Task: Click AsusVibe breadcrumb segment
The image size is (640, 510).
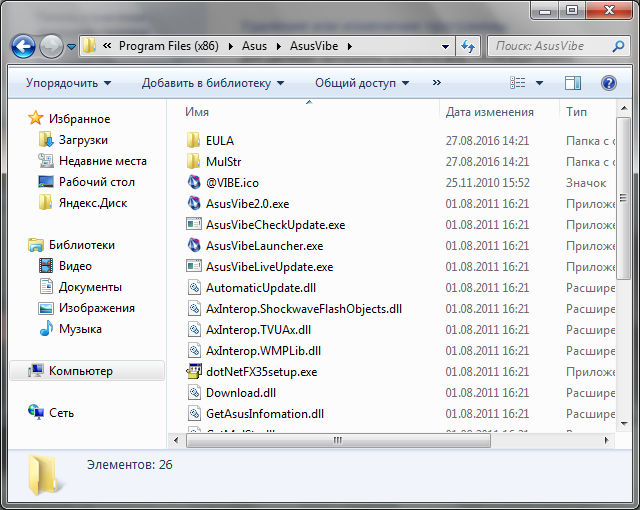Action: pos(314,46)
